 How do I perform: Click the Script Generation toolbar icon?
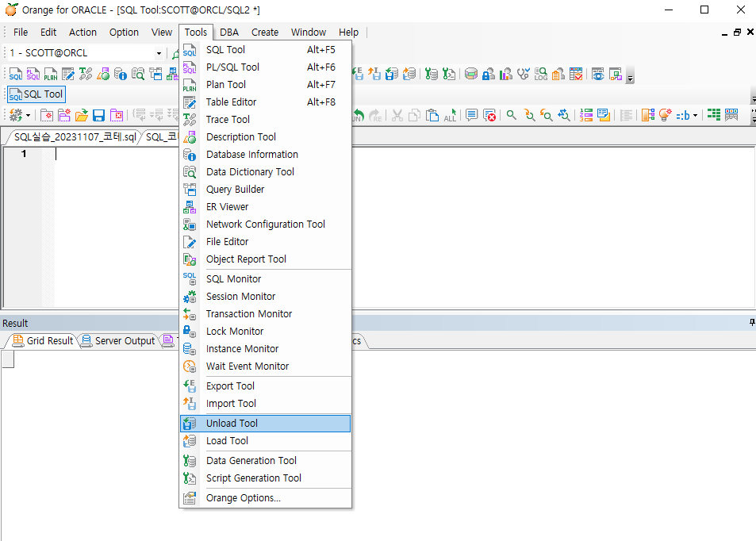448,74
